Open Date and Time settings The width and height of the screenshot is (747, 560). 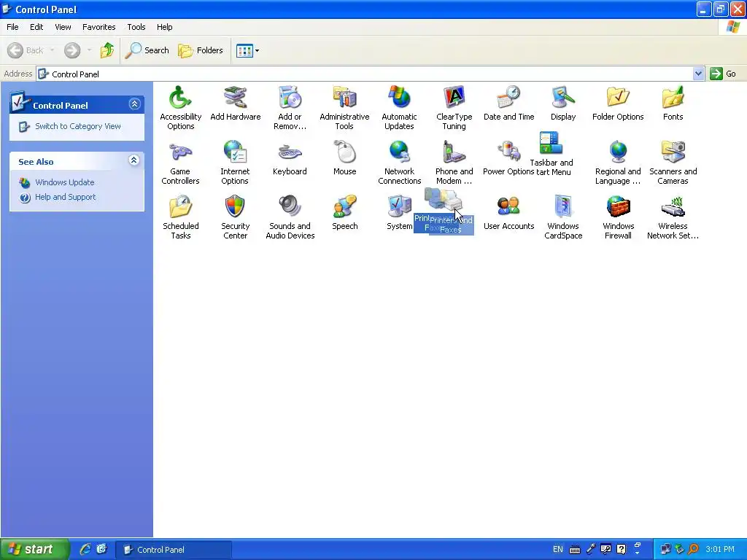click(x=508, y=98)
